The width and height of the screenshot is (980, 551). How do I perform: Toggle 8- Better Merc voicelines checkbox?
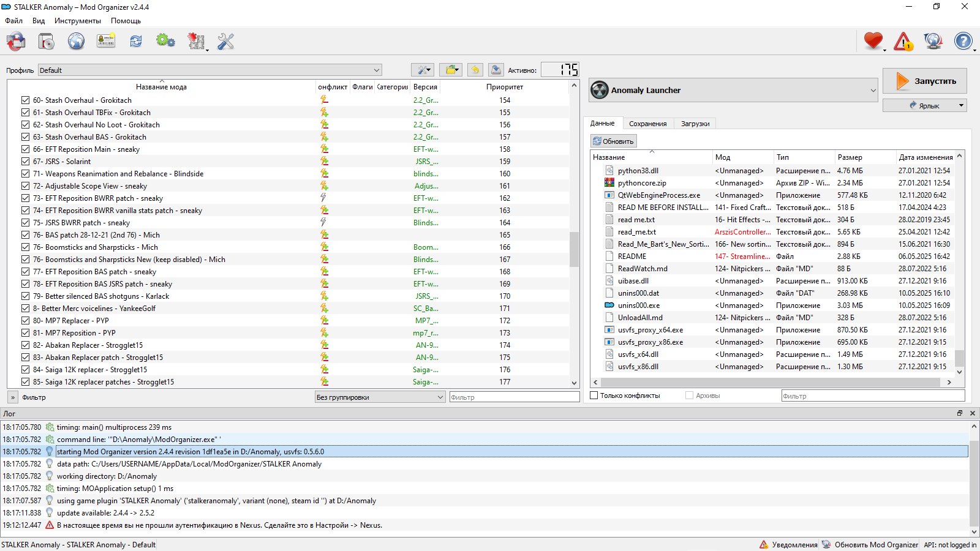25,308
